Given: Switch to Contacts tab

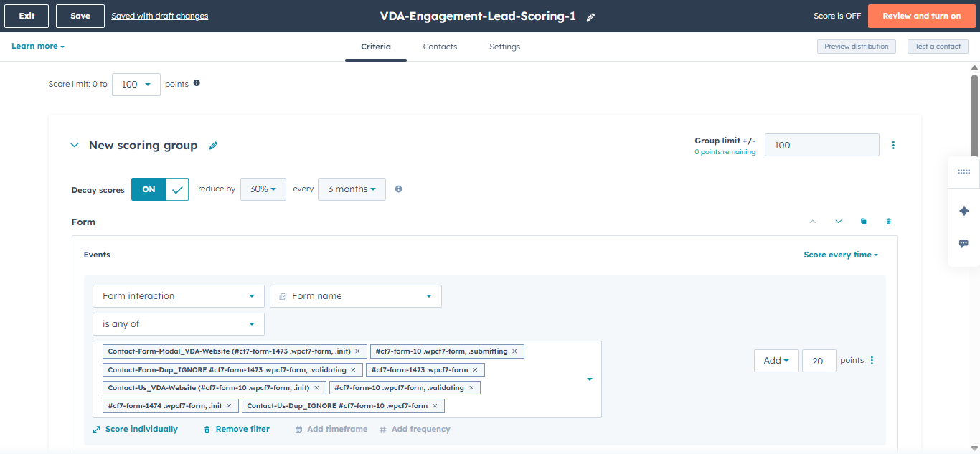Looking at the screenshot, I should pos(440,47).
